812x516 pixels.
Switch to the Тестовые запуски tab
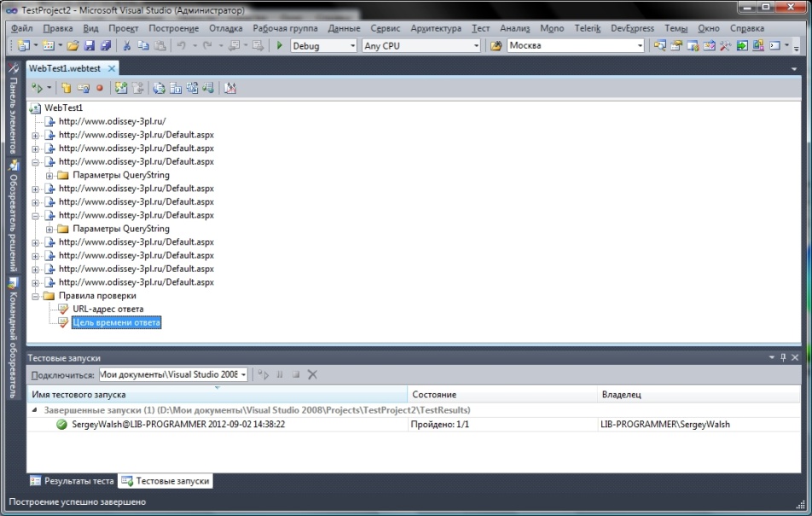tap(165, 481)
